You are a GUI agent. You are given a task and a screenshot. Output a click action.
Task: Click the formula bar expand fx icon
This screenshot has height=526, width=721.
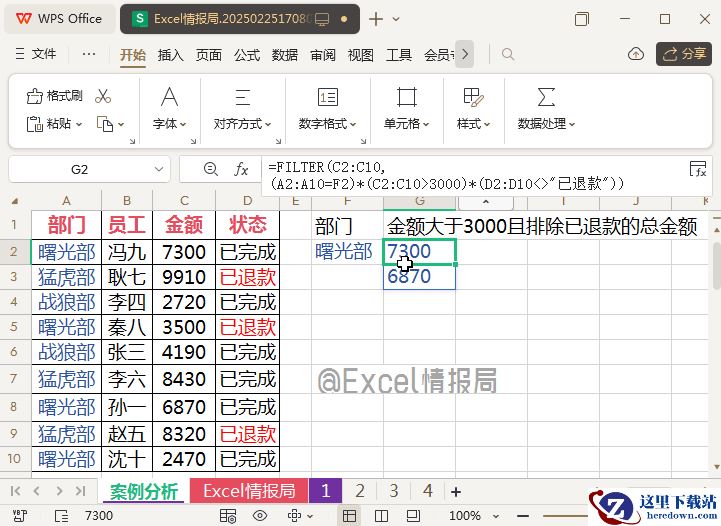[698, 169]
